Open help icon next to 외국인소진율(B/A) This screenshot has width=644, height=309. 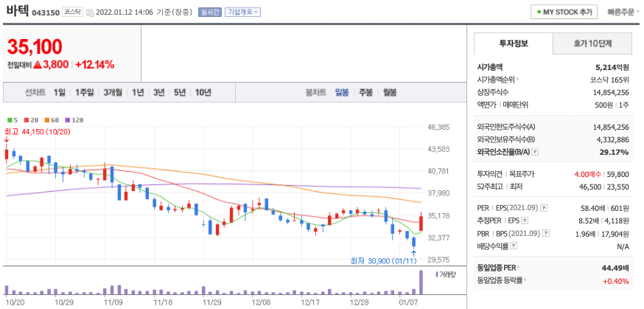[x=535, y=153]
